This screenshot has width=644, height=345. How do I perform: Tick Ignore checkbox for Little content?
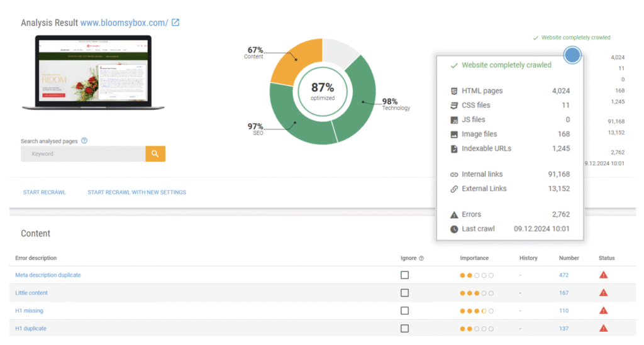click(x=404, y=293)
